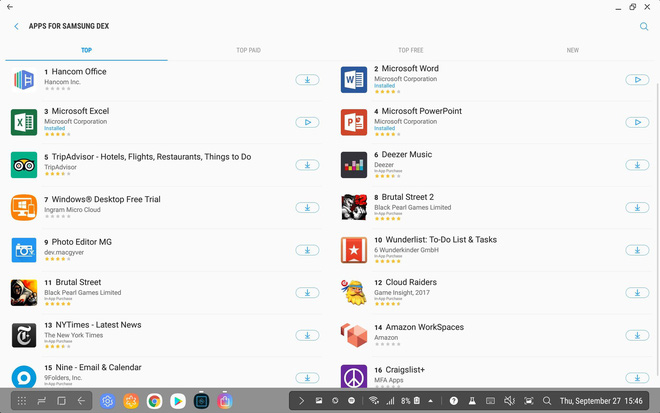Download Hancom Office

(x=307, y=80)
